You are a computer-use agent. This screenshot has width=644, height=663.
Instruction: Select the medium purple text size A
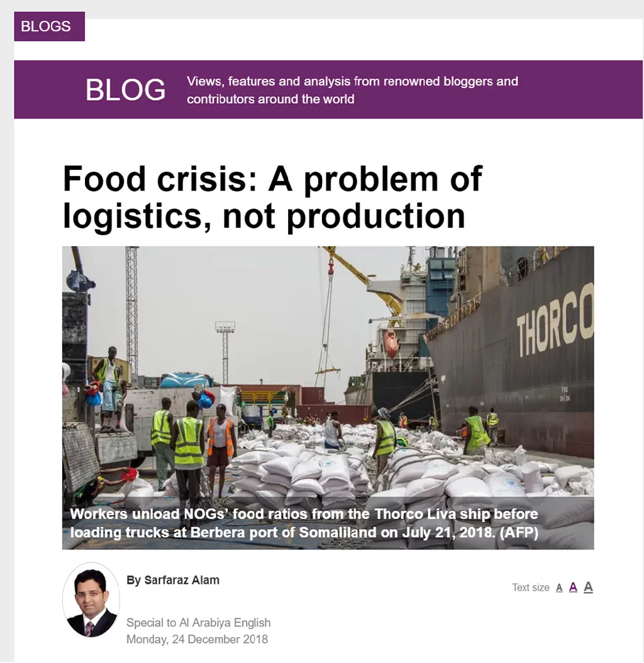(573, 588)
